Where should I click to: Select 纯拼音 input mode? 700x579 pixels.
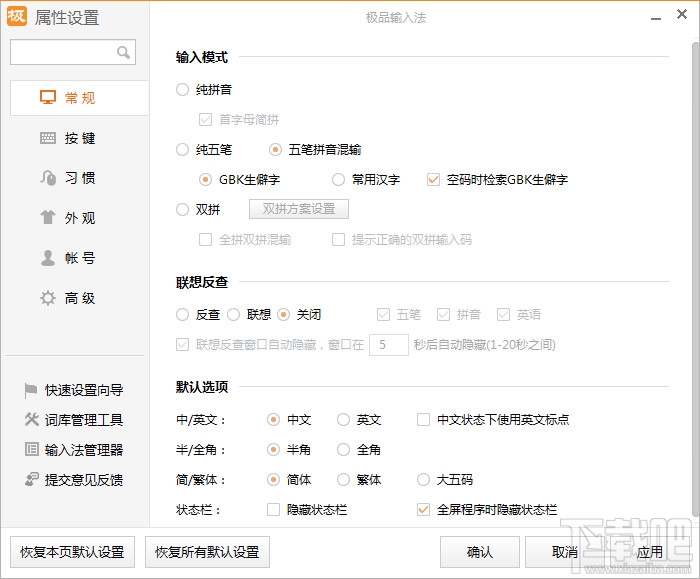click(182, 90)
